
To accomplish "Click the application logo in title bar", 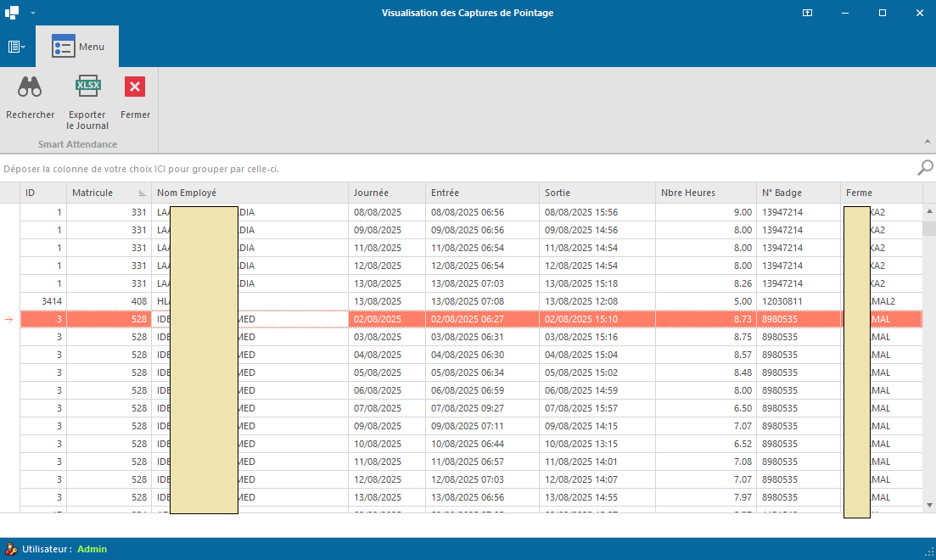I will (x=12, y=13).
